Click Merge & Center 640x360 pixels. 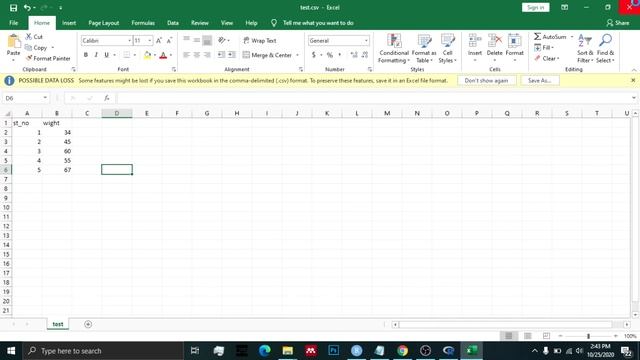click(x=267, y=55)
